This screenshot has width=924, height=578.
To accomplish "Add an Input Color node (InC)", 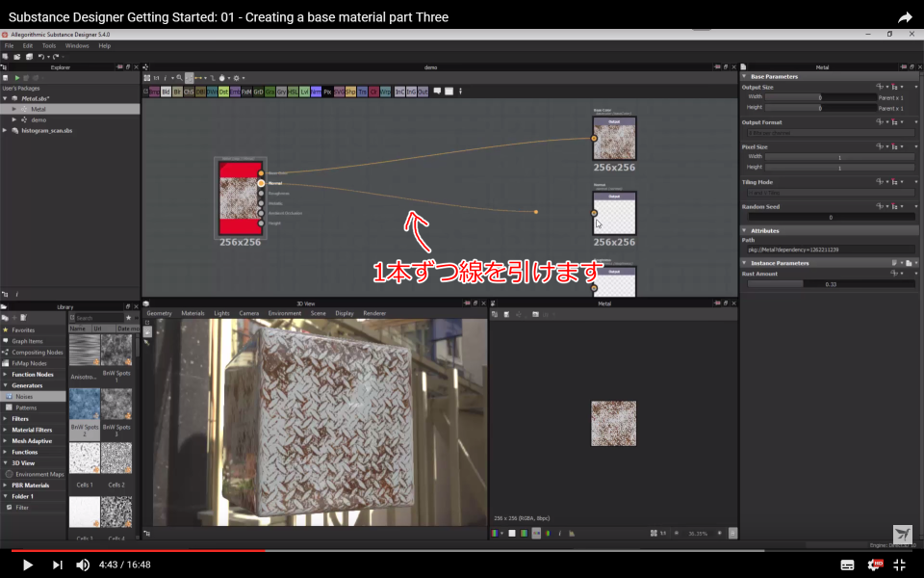I will point(399,92).
